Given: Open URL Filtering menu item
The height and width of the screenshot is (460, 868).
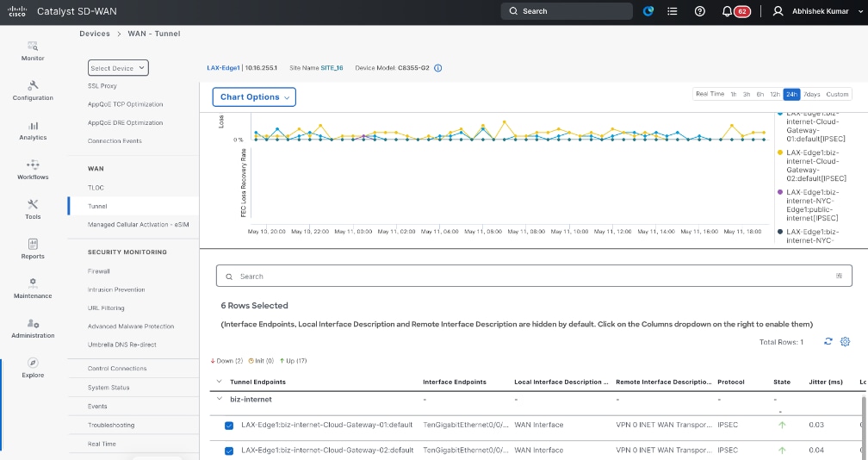Looking at the screenshot, I should tap(106, 308).
